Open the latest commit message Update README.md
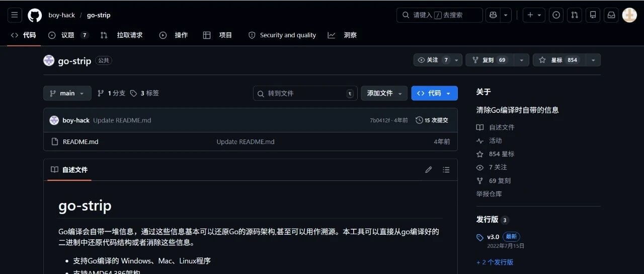The height and width of the screenshot is (274, 644). click(x=122, y=120)
